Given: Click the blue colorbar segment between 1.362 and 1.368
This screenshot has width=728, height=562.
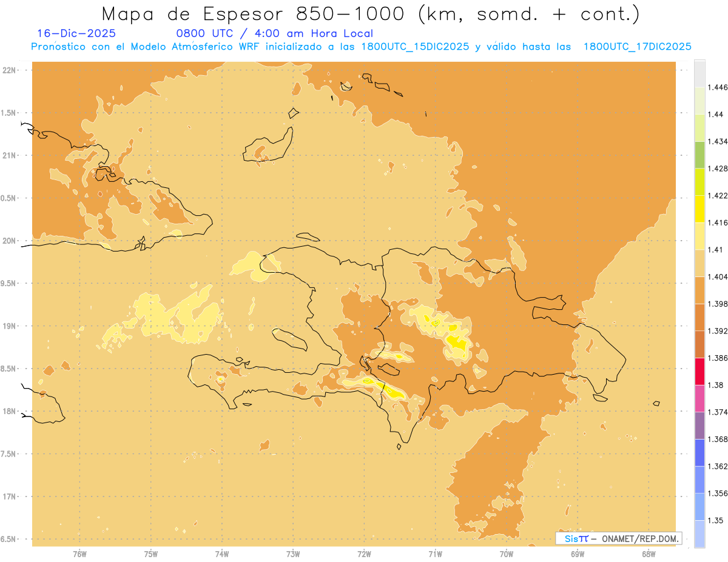Looking at the screenshot, I should tap(699, 453).
